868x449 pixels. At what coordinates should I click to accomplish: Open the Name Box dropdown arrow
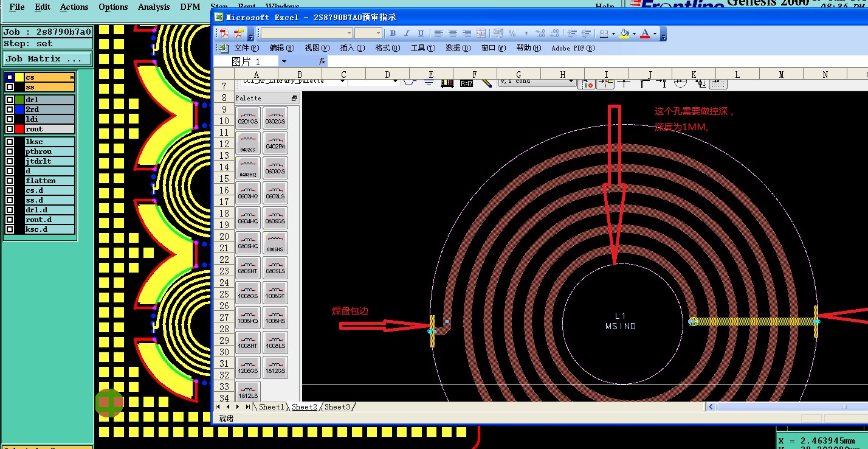point(283,61)
